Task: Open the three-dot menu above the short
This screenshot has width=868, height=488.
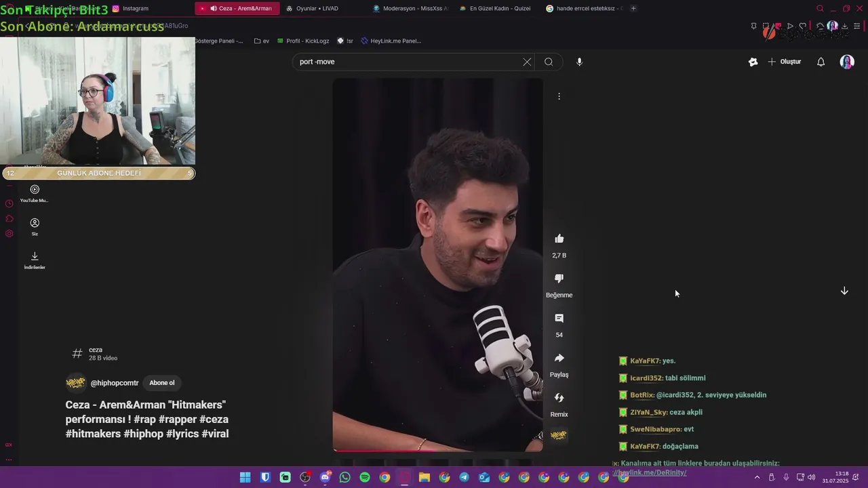Action: pyautogui.click(x=559, y=96)
